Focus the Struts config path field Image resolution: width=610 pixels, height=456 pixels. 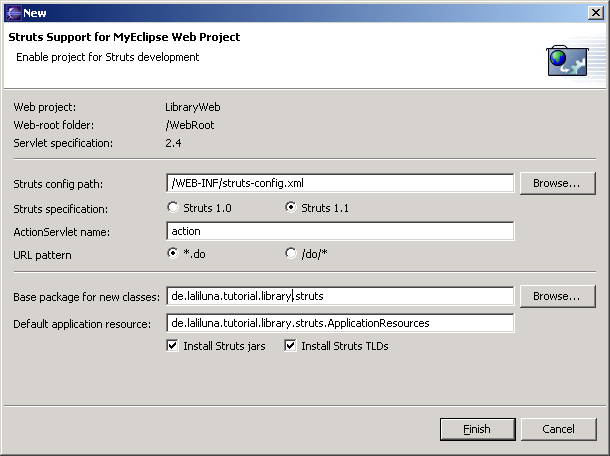pyautogui.click(x=340, y=184)
